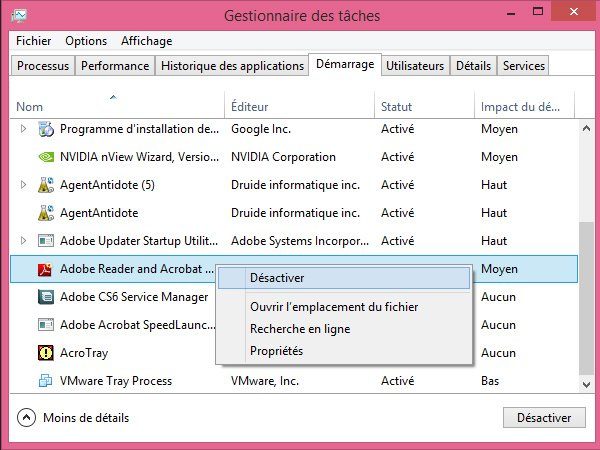Click the Adobe CS6 Service Manager icon
This screenshot has width=600, height=450.
(x=46, y=297)
